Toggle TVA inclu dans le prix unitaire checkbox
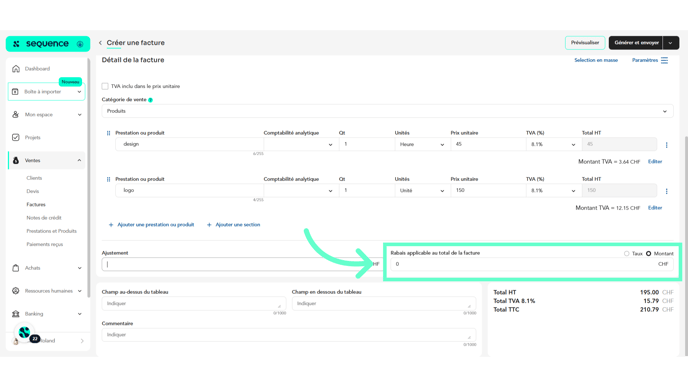Screen dimensions: 688x387 tap(105, 86)
